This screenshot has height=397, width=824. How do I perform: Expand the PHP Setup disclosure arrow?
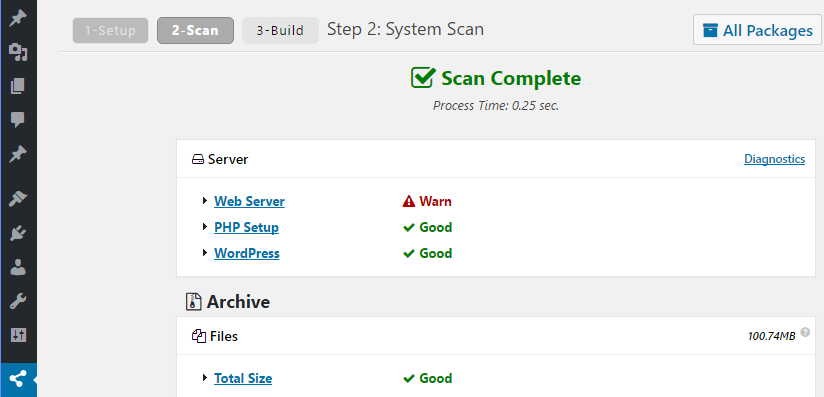pyautogui.click(x=205, y=227)
